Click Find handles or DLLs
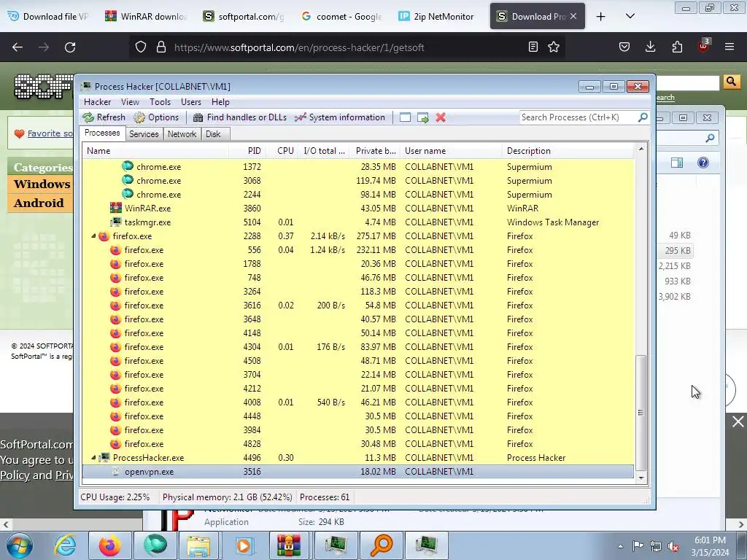 pyautogui.click(x=239, y=117)
